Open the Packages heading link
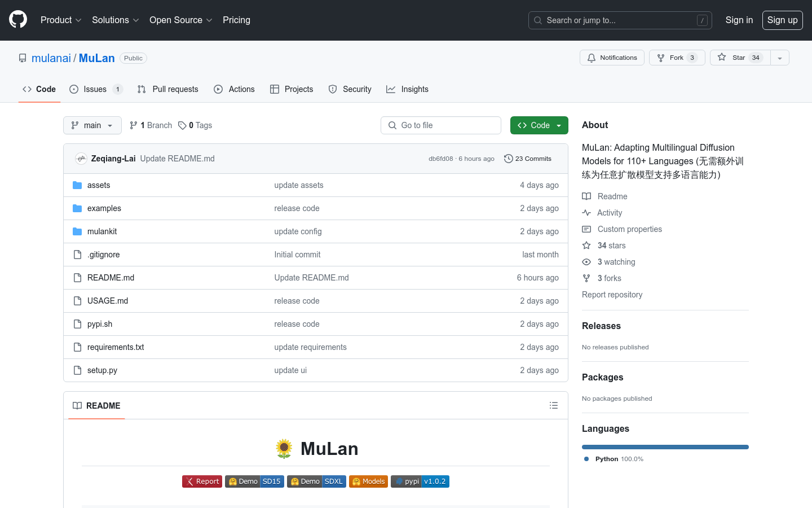 pos(602,378)
